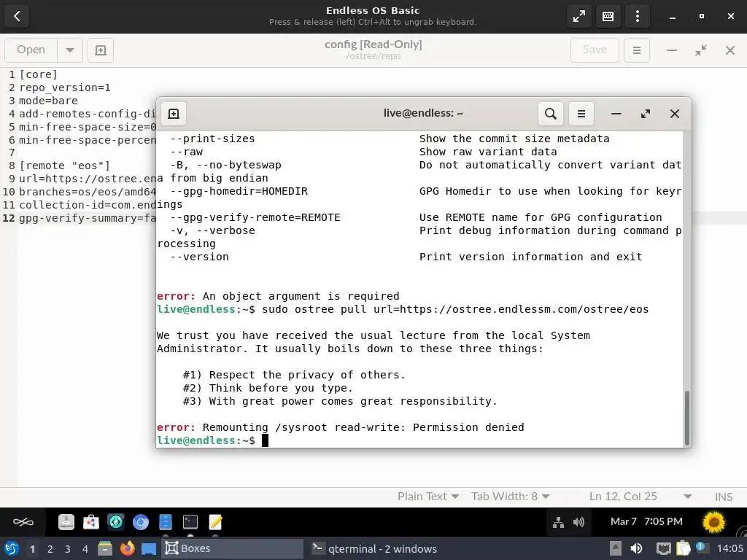747x560 pixels.
Task: Create a new document tab in editor
Action: 101,50
